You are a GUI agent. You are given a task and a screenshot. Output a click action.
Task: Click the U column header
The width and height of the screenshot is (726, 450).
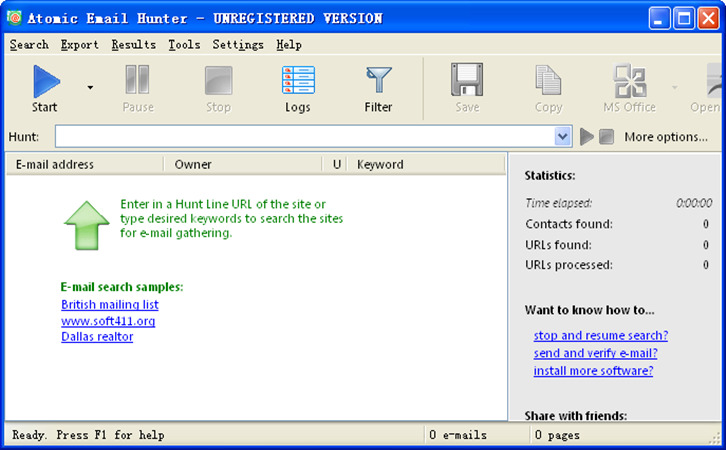coord(337,164)
